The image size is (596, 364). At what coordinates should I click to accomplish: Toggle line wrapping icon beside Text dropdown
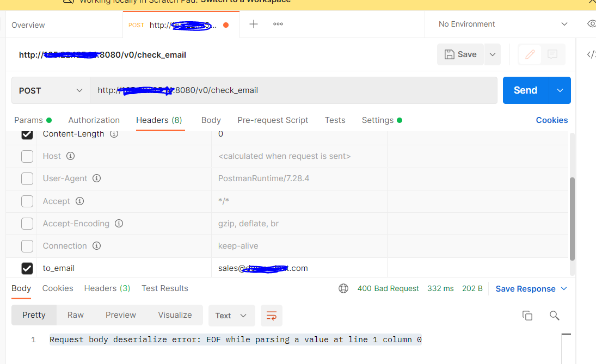(271, 315)
